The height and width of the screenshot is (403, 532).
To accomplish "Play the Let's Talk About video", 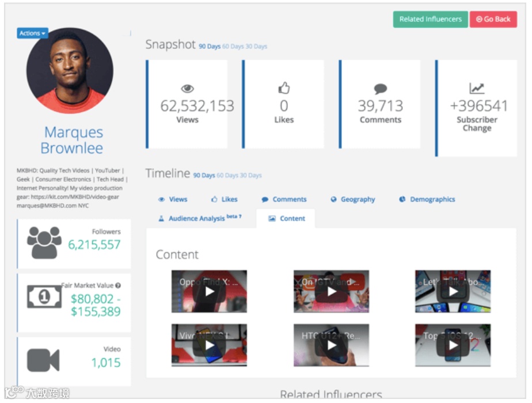I will tap(453, 291).
